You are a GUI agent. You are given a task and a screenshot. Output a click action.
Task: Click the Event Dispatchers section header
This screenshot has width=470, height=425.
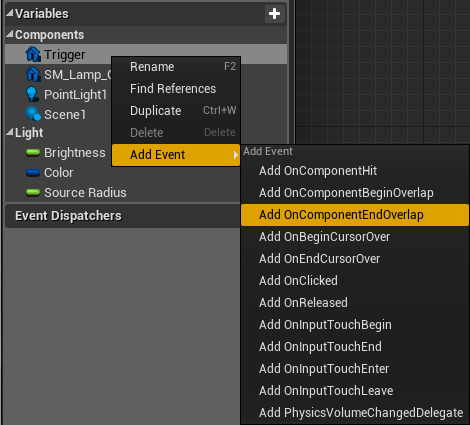(123, 216)
